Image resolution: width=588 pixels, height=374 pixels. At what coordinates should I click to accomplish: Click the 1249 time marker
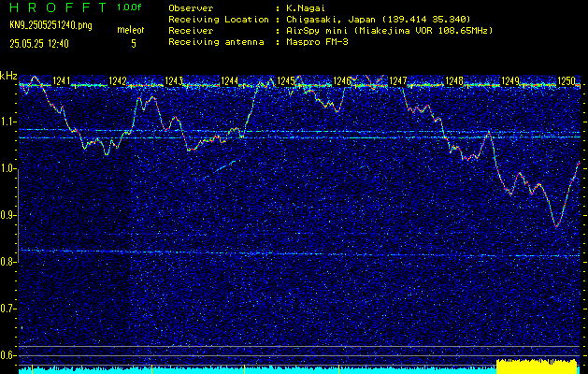(510, 80)
